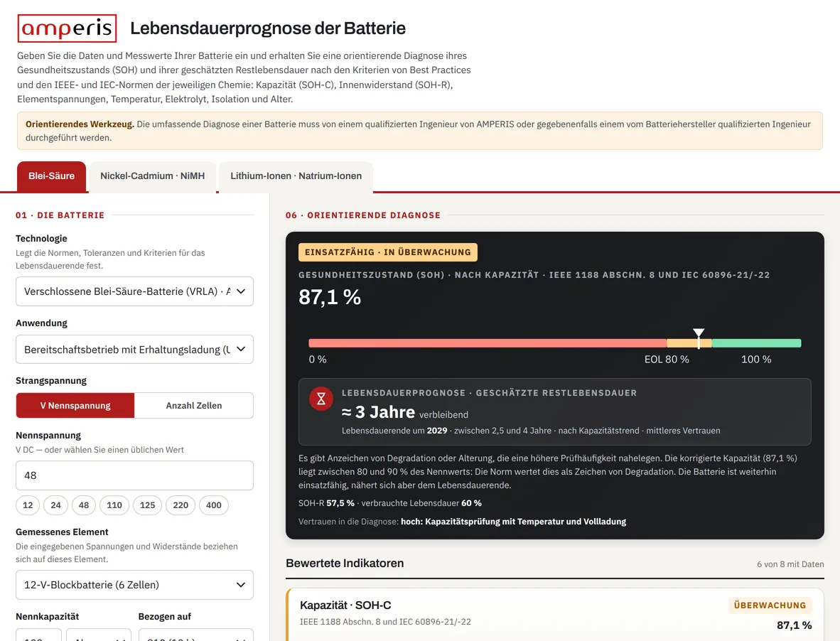
Task: Select the Anzahl Zellen toggle option
Action: tap(194, 405)
